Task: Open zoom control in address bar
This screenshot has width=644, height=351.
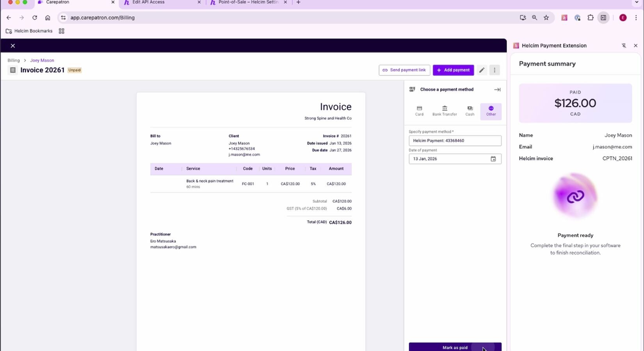Action: coord(534,18)
